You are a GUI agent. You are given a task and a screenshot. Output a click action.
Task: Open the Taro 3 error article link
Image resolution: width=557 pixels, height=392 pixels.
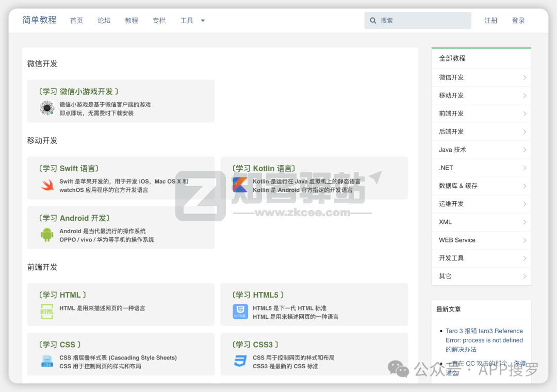484,340
